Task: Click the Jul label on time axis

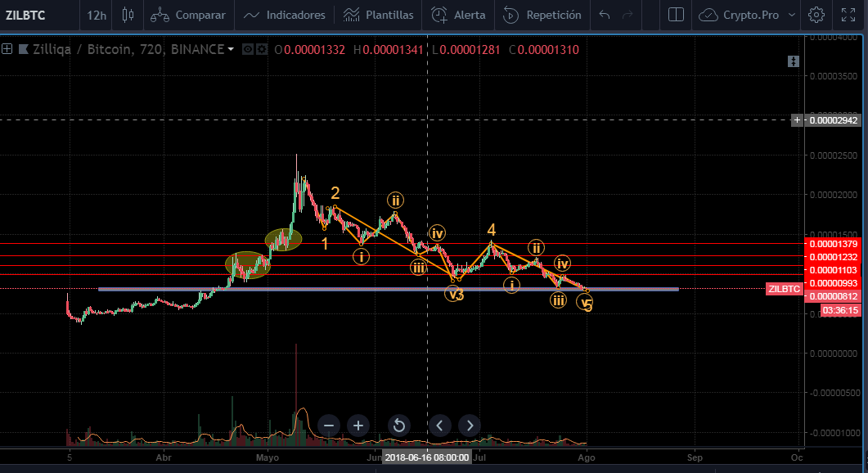Action: pyautogui.click(x=479, y=457)
